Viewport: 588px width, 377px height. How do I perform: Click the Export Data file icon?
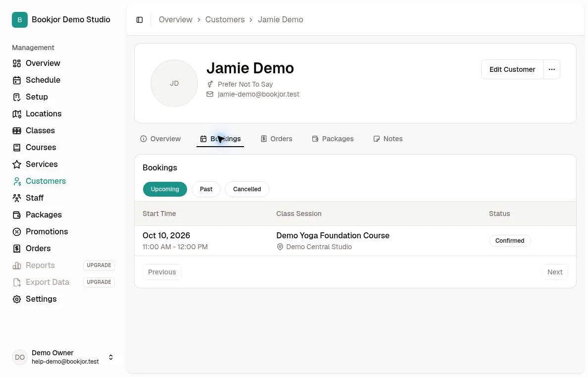coord(17,282)
